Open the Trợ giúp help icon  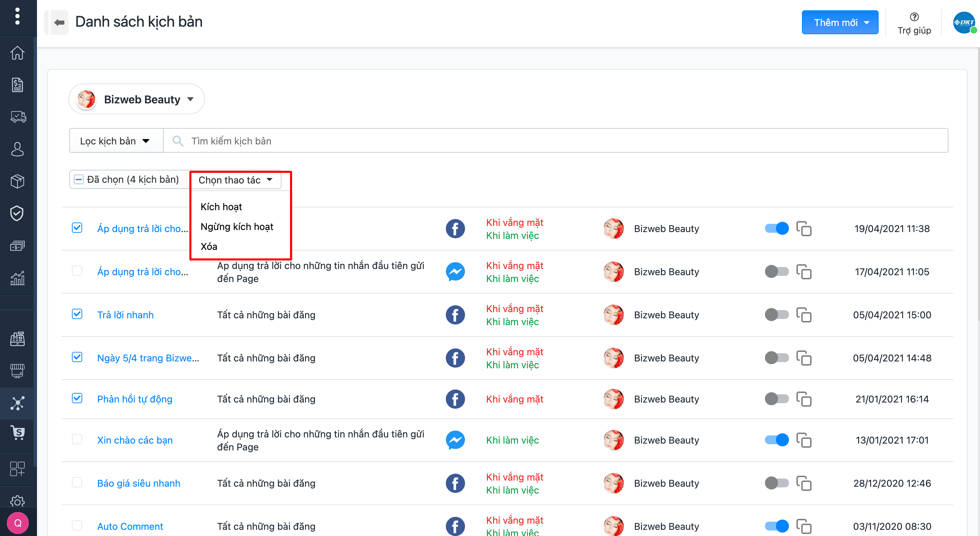point(914,17)
